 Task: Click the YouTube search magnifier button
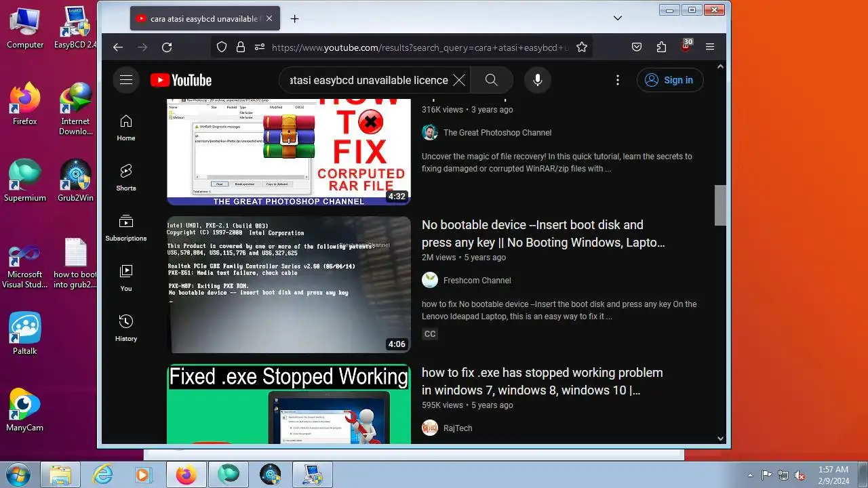pyautogui.click(x=492, y=80)
